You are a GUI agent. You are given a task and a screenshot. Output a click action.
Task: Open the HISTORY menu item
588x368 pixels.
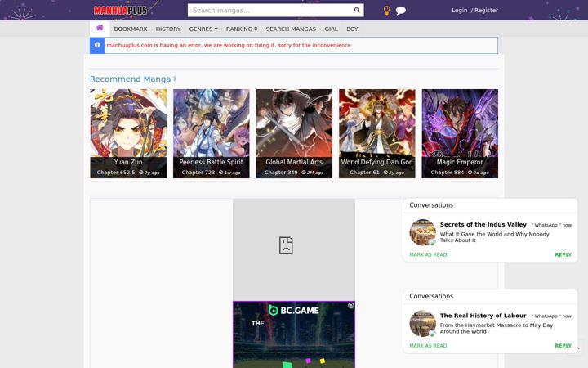pyautogui.click(x=168, y=29)
